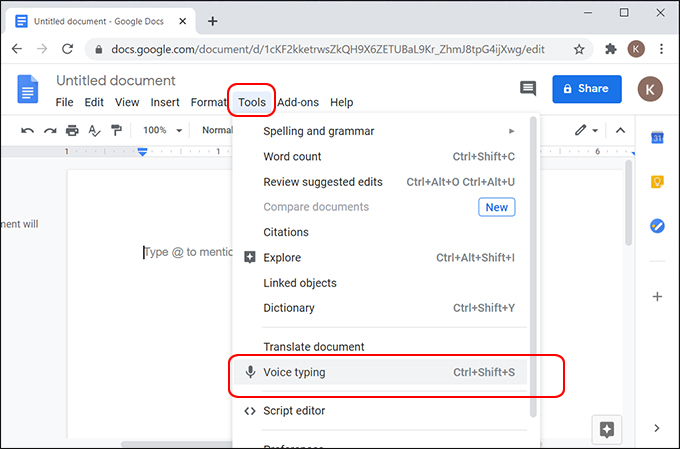Print the document using printer icon
Image resolution: width=680 pixels, height=449 pixels.
[72, 130]
